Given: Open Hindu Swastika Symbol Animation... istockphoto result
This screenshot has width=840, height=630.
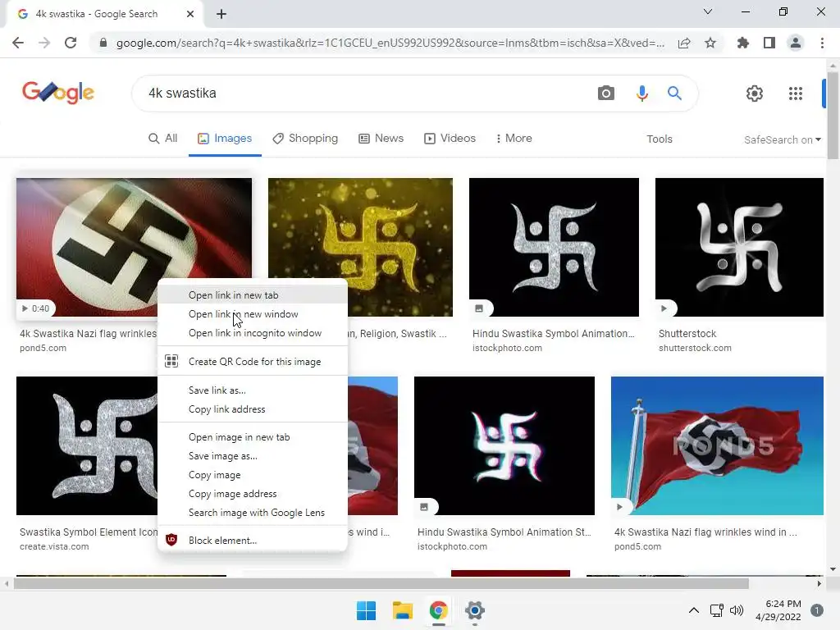Looking at the screenshot, I should pyautogui.click(x=554, y=333).
